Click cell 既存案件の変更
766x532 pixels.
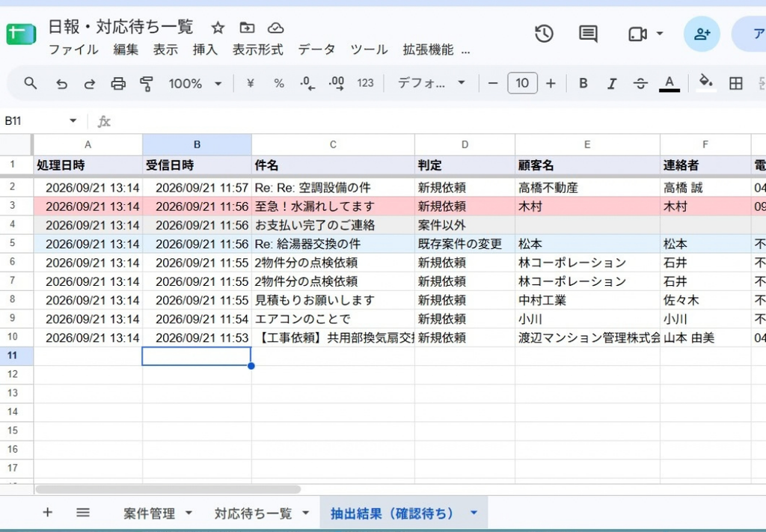click(465, 244)
